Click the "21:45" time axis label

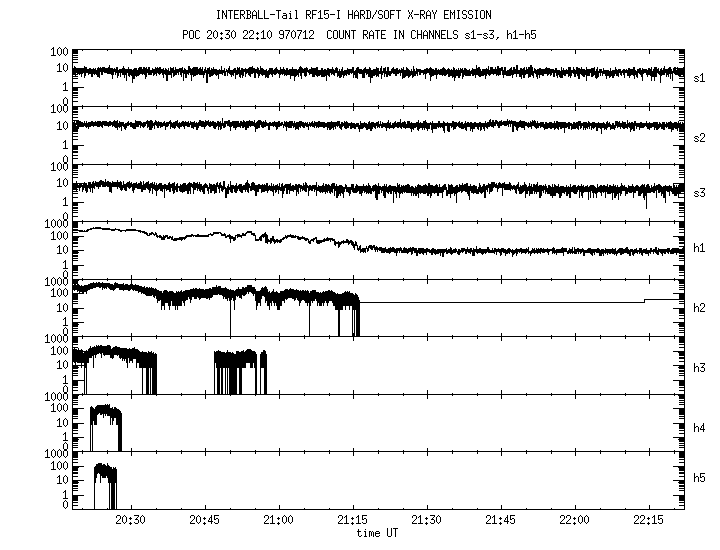(501, 520)
